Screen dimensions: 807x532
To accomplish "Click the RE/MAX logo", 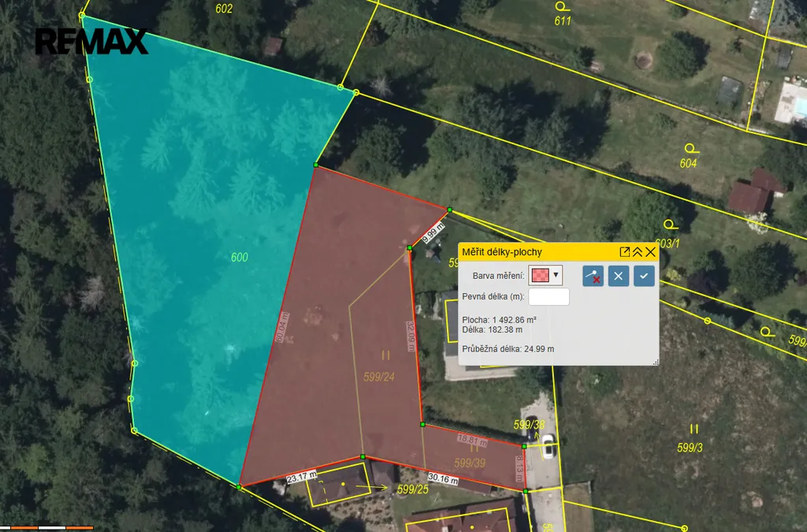I will [x=91, y=41].
